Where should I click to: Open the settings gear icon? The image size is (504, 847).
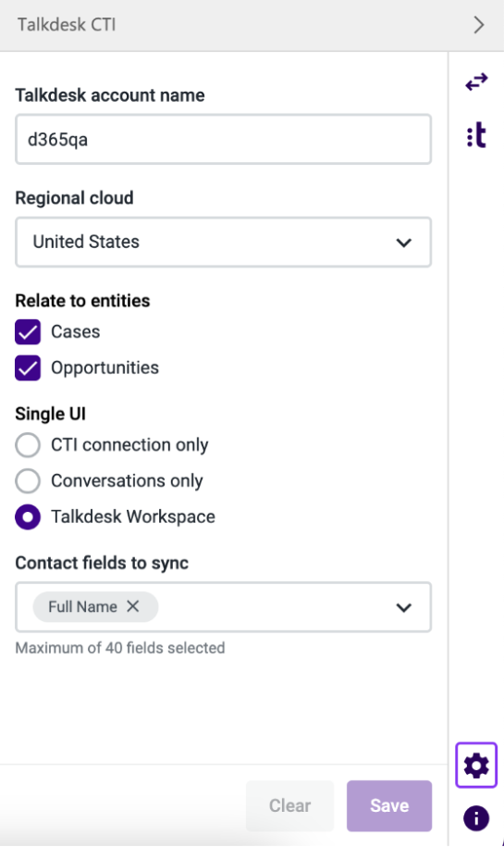476,766
